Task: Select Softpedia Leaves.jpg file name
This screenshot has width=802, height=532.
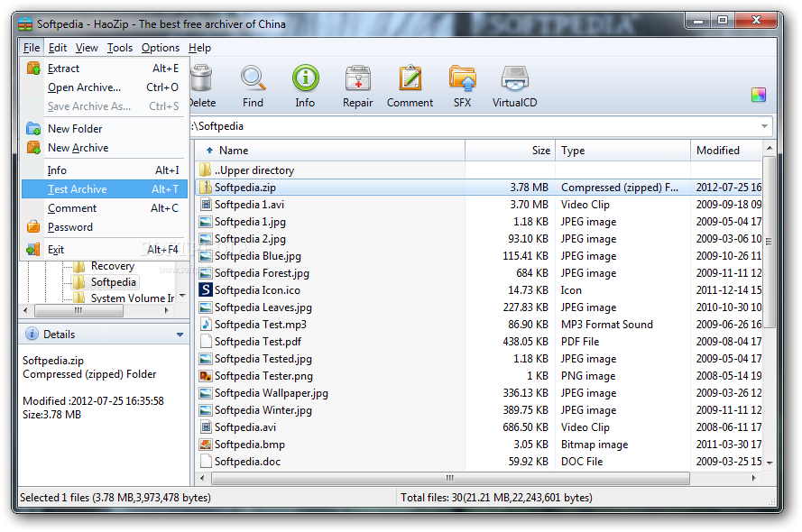Action: pos(263,307)
